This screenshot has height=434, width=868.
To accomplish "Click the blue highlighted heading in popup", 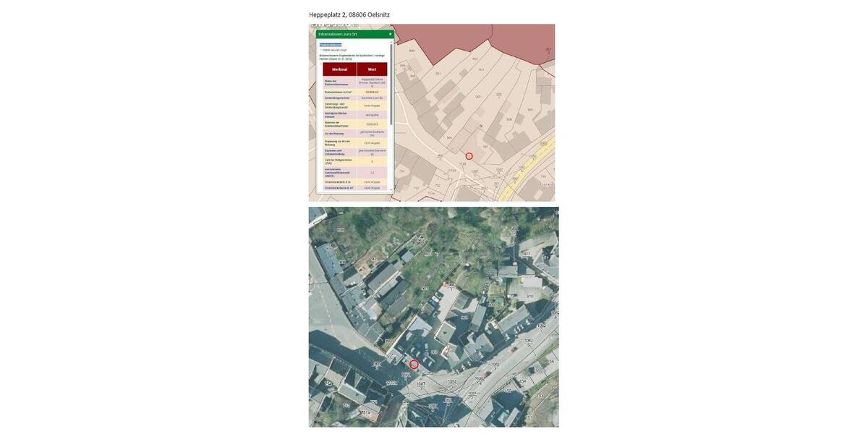I will tap(331, 45).
